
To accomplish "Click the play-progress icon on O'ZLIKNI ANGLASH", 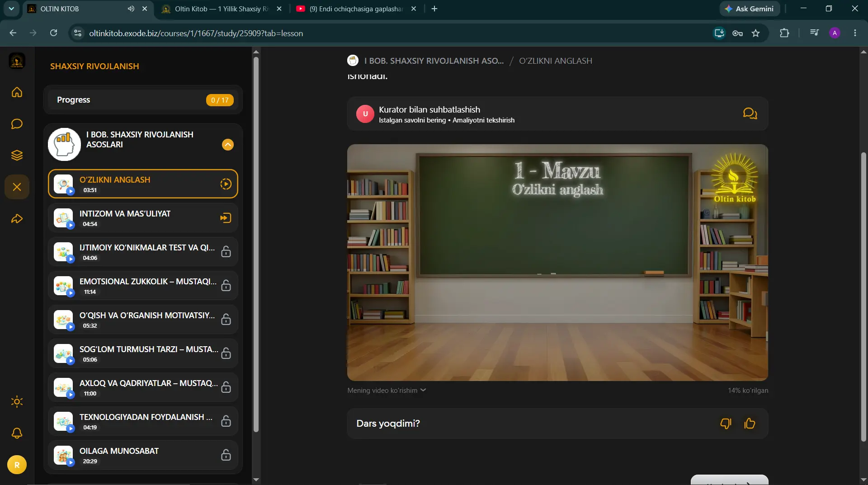I will pyautogui.click(x=226, y=184).
